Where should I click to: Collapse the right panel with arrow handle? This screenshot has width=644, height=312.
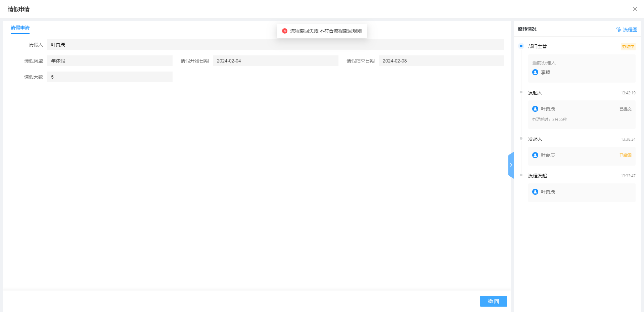coord(511,165)
